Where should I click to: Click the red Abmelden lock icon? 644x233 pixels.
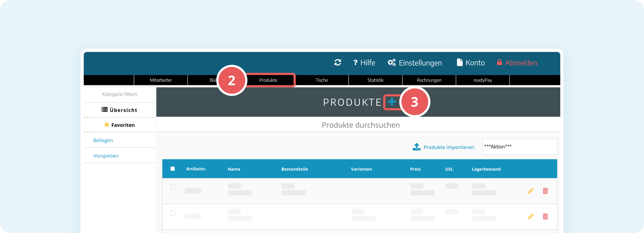point(499,62)
